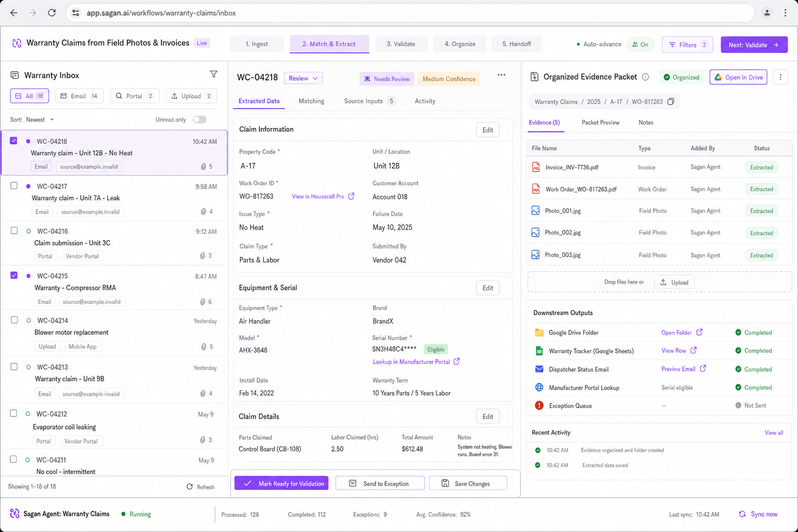Click the Sync now icon
This screenshot has height=532, width=798.
(742, 514)
